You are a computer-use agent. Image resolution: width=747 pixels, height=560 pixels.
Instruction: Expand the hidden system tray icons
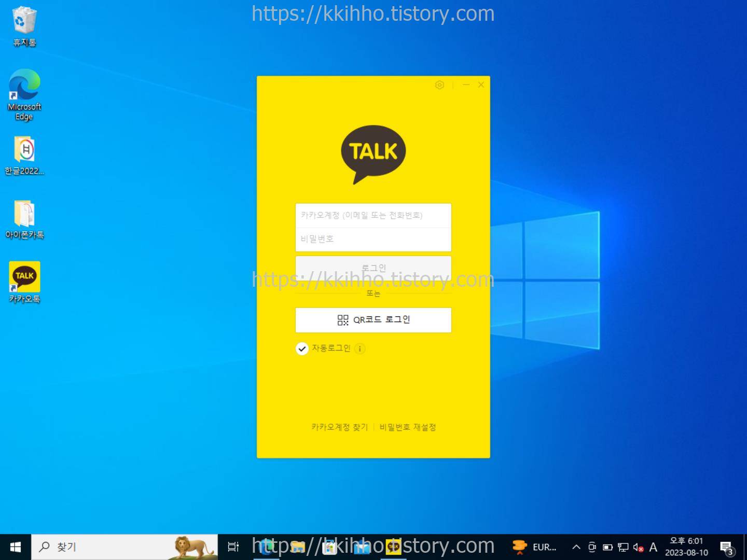(x=576, y=547)
